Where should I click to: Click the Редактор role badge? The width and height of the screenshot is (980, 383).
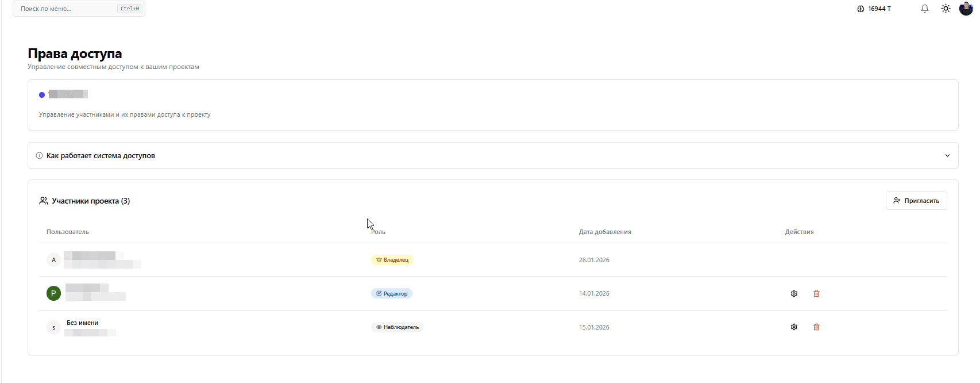click(x=392, y=293)
